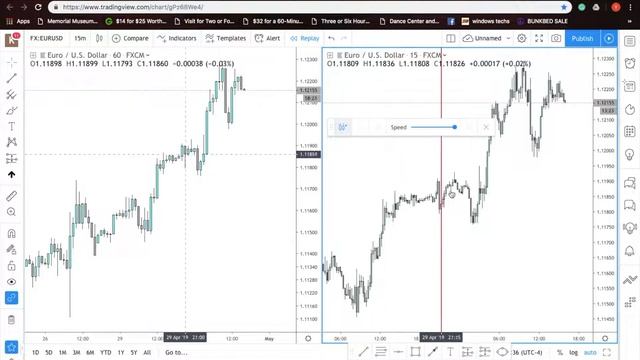The height and width of the screenshot is (360, 640).
Task: Select the 3M date range
Action: pos(76,352)
